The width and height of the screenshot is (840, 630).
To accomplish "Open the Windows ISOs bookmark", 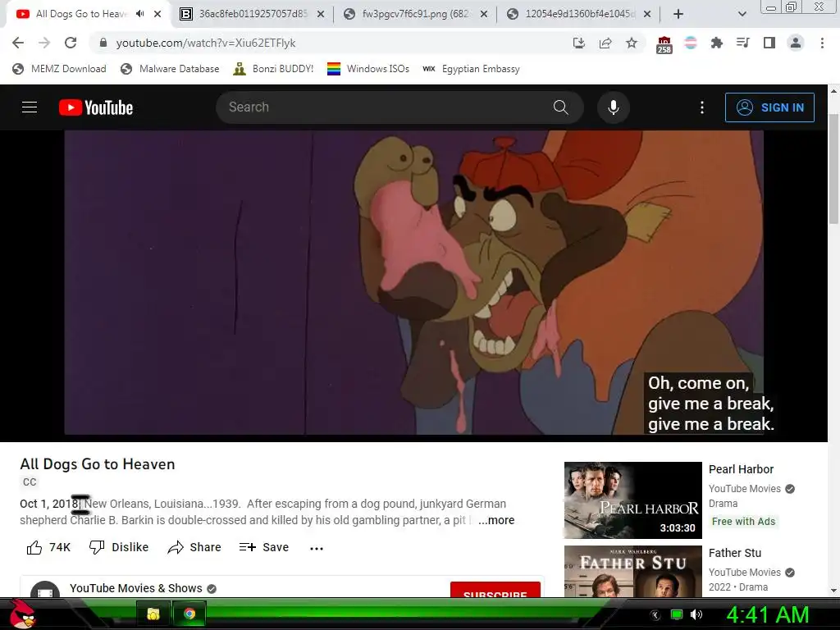I will point(368,69).
